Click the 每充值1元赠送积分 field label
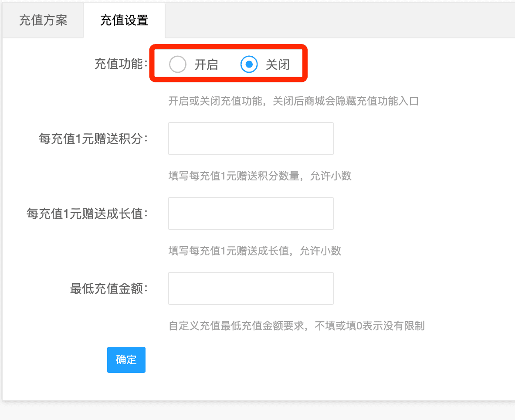Image resolution: width=515 pixels, height=420 pixels. [x=93, y=139]
